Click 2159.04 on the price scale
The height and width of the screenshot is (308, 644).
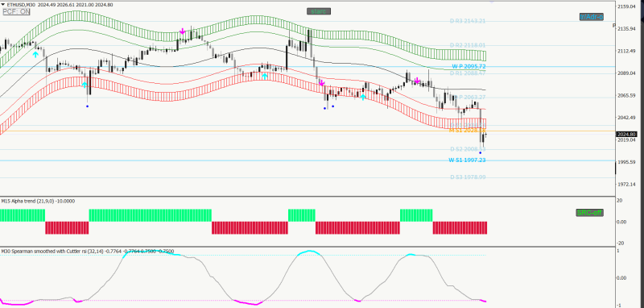click(627, 6)
